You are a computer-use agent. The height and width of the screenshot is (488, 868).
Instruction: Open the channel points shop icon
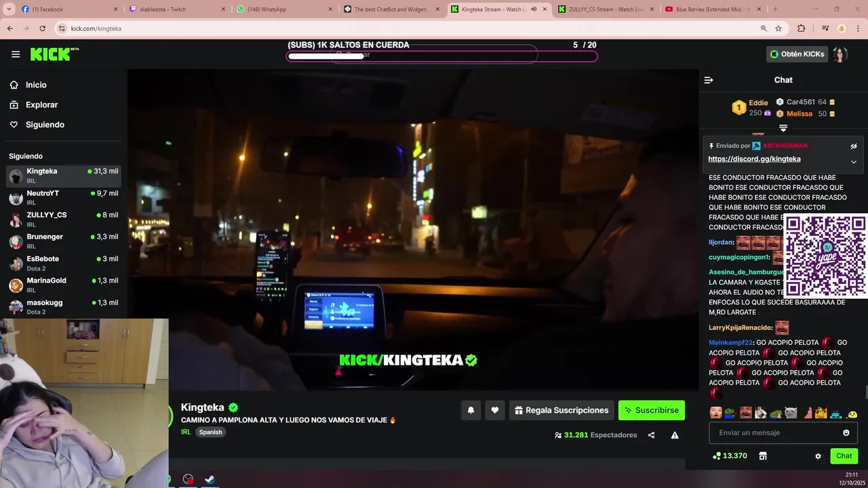pos(763,456)
